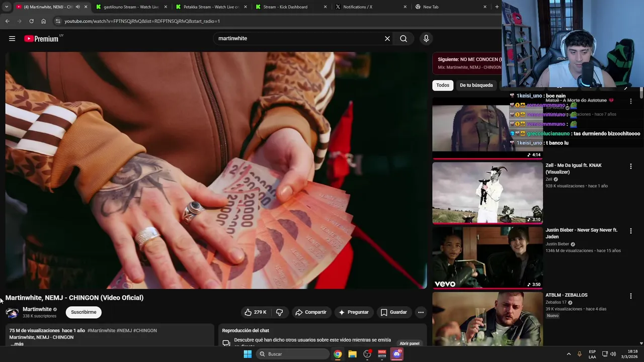Open options menu for Matuê video
The image size is (644, 362).
630,101
